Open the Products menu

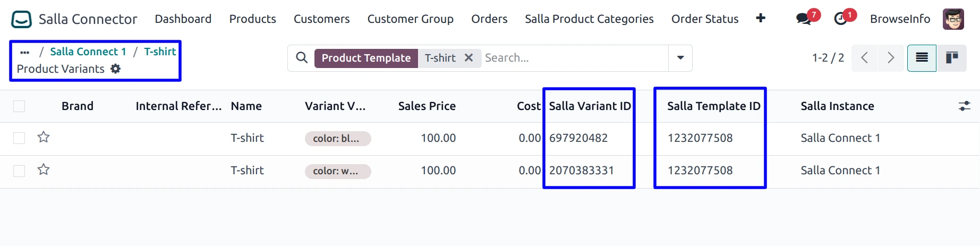tap(252, 19)
